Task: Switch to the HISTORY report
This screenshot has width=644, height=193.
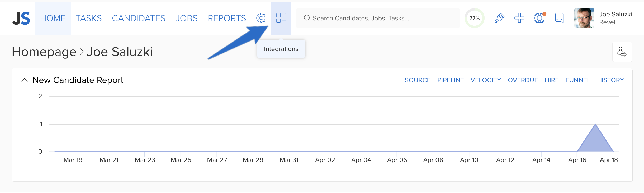Action: coord(610,80)
